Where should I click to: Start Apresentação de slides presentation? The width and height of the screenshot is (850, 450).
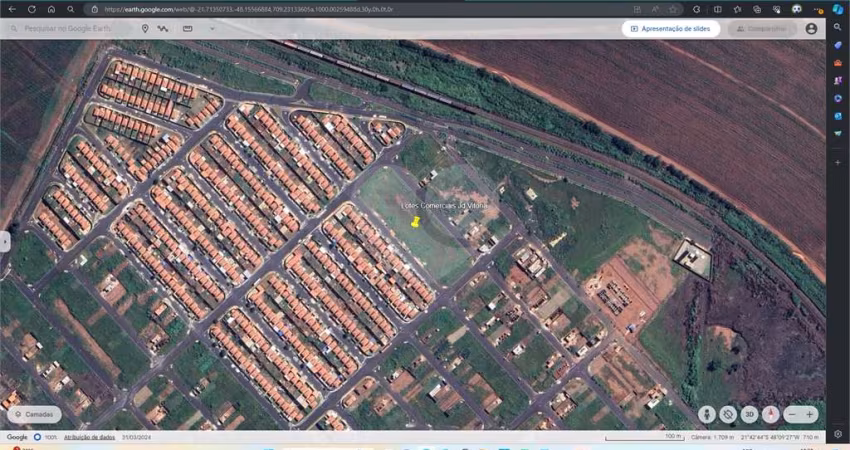[671, 29]
